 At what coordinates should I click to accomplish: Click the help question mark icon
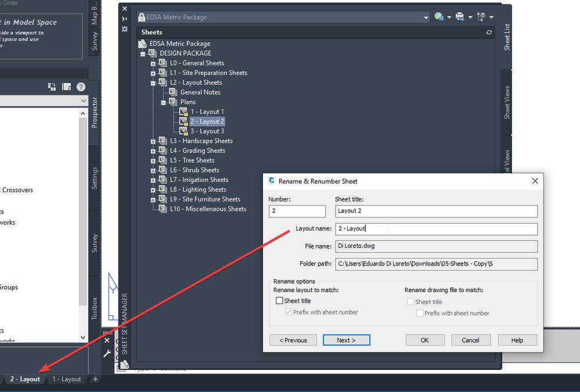tap(81, 87)
